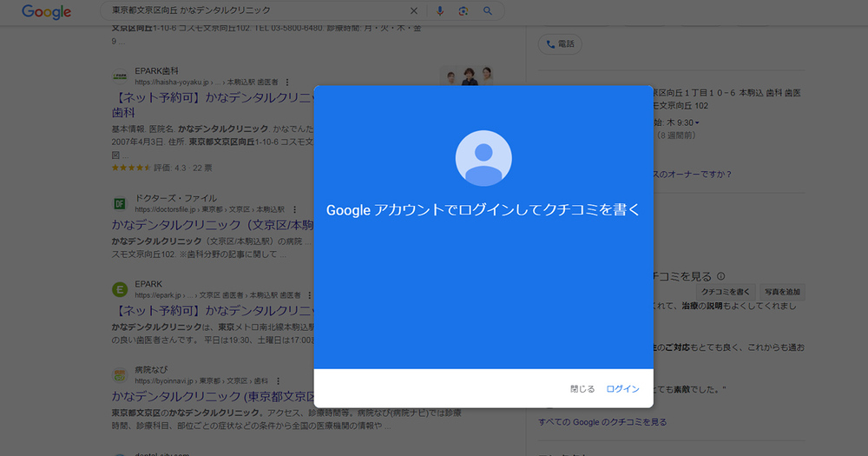Open Google Lens image search
The image size is (868, 456).
click(464, 11)
